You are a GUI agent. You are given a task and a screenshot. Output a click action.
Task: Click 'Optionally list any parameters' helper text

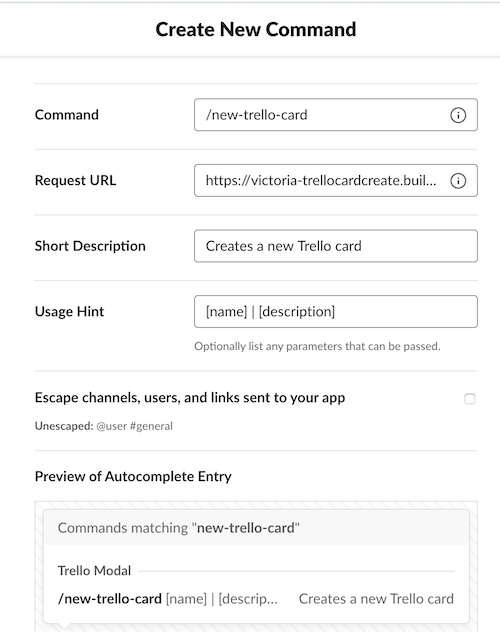pos(317,346)
